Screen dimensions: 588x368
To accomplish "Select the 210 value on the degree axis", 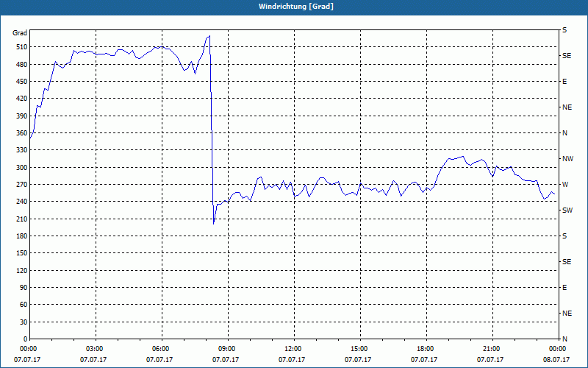I will tap(21, 219).
